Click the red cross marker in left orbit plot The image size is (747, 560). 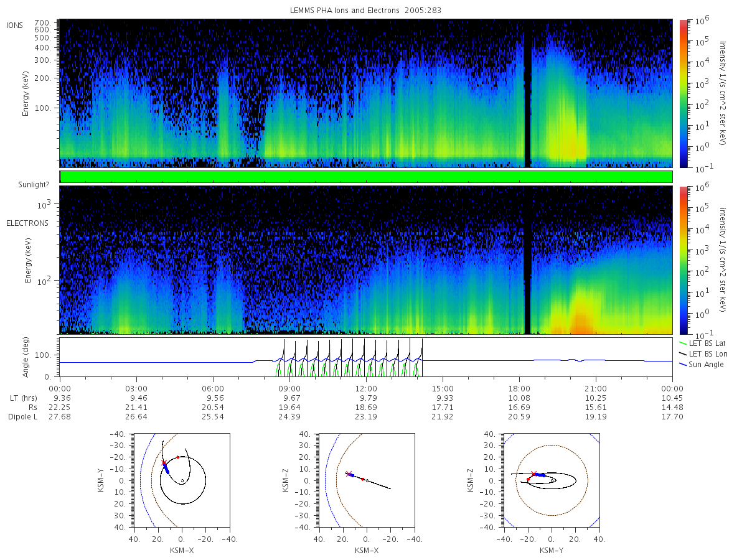point(164,462)
